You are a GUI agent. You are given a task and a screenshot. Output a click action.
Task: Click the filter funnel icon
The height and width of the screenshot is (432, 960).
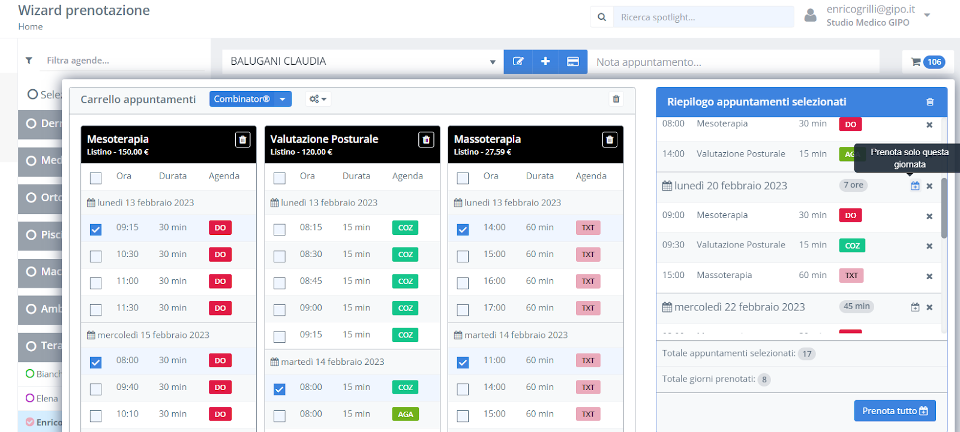(x=28, y=61)
